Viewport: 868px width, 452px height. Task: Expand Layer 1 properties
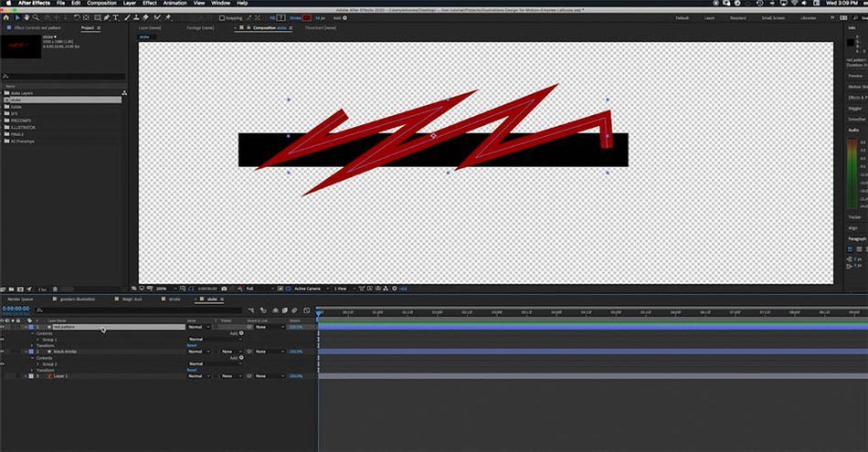click(26, 375)
